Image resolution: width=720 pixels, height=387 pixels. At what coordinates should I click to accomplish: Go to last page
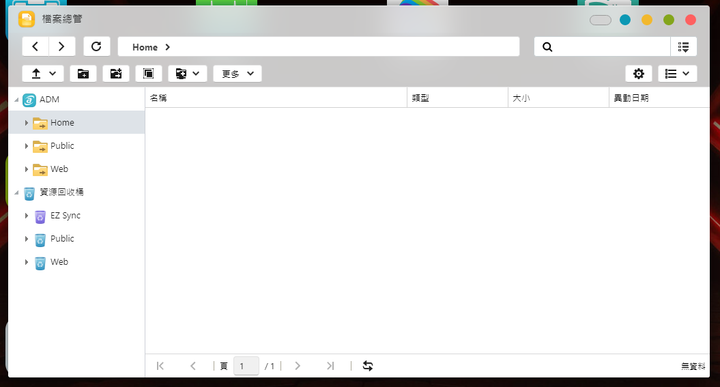point(331,366)
